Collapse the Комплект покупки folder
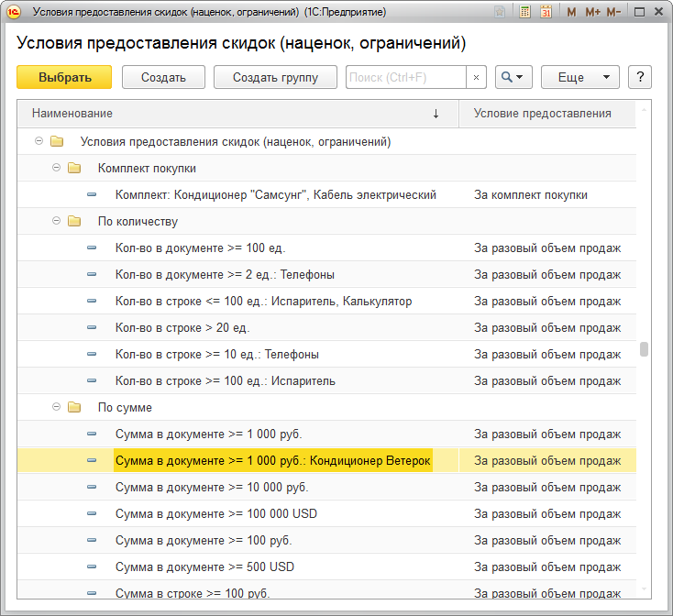Screen dimensions: 673x616 (57, 169)
